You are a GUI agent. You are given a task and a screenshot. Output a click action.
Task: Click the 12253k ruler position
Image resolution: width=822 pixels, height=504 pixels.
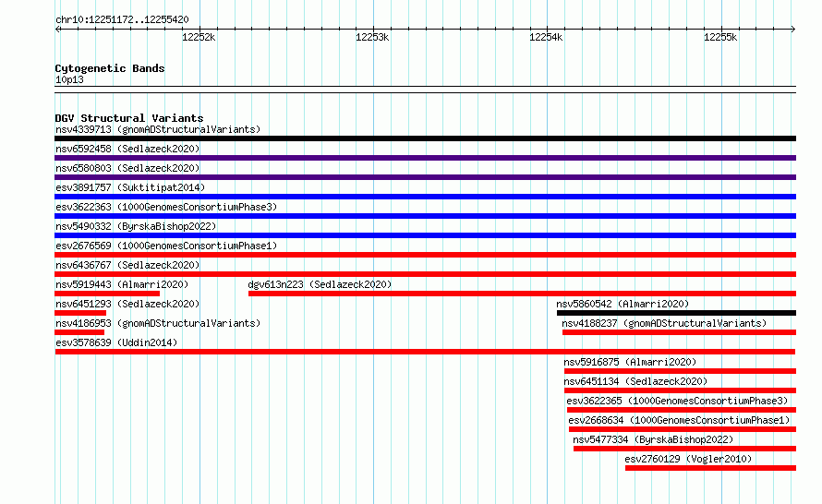[x=372, y=37]
